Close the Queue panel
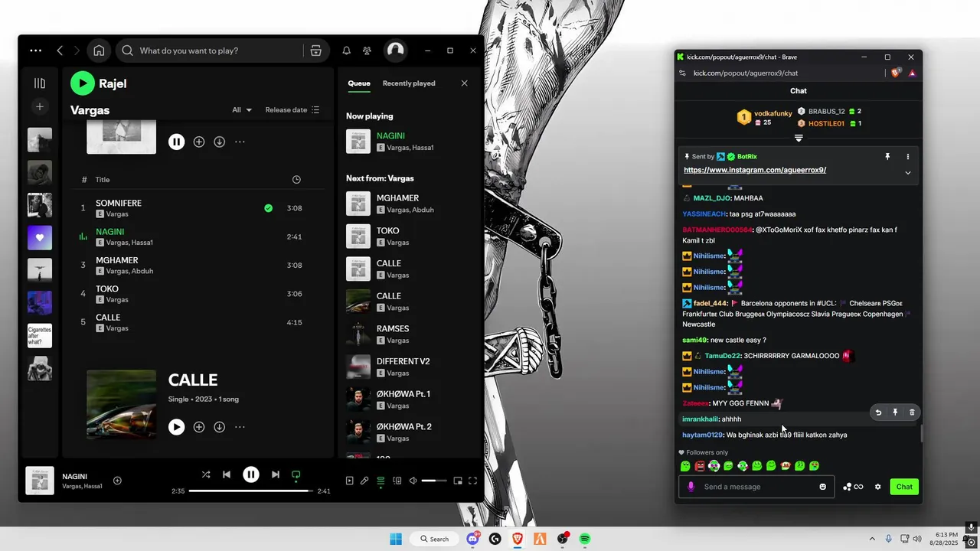Screen dimensions: 980x551 464,83
